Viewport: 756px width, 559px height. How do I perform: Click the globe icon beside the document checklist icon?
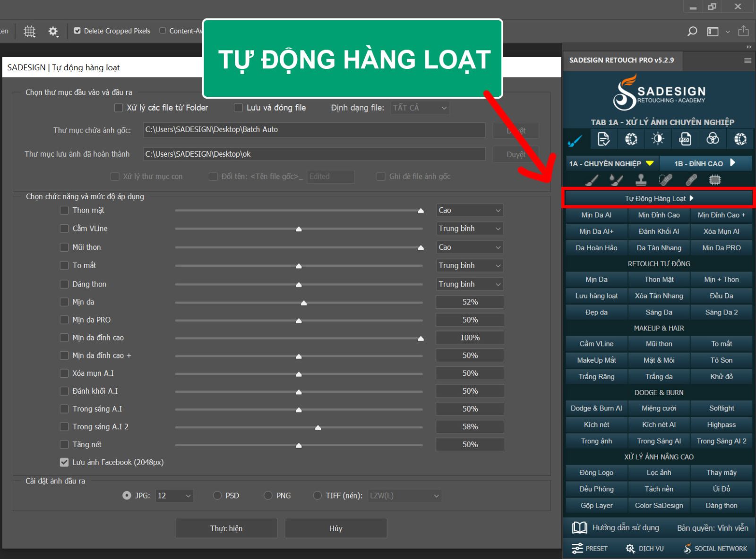(631, 139)
